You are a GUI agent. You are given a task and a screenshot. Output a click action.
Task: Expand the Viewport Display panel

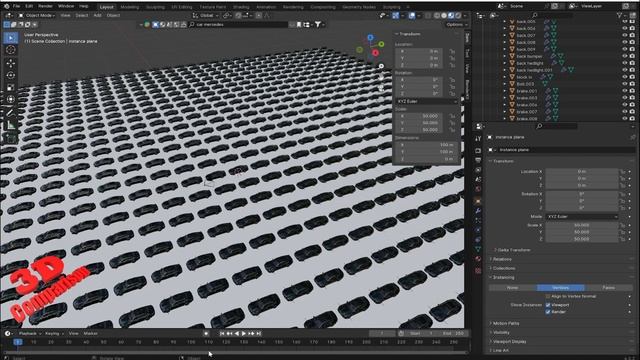click(509, 342)
